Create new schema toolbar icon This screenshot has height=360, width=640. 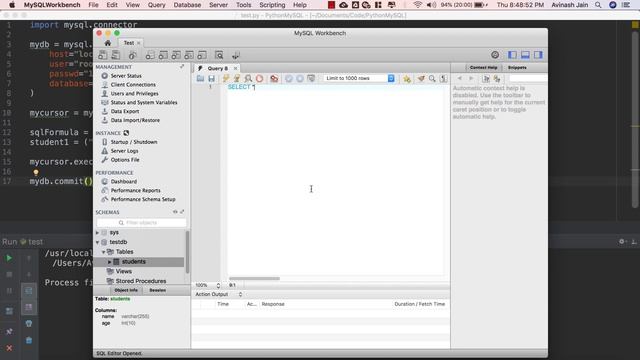point(150,55)
